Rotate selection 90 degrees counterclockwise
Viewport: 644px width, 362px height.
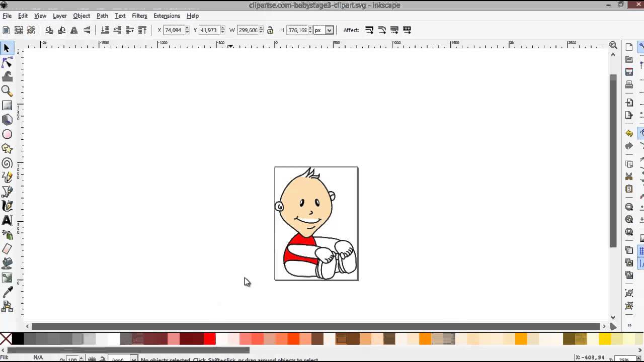click(x=49, y=30)
